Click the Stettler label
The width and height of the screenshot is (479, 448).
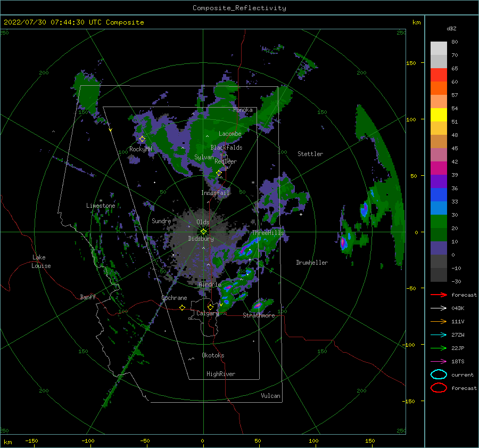pos(310,154)
